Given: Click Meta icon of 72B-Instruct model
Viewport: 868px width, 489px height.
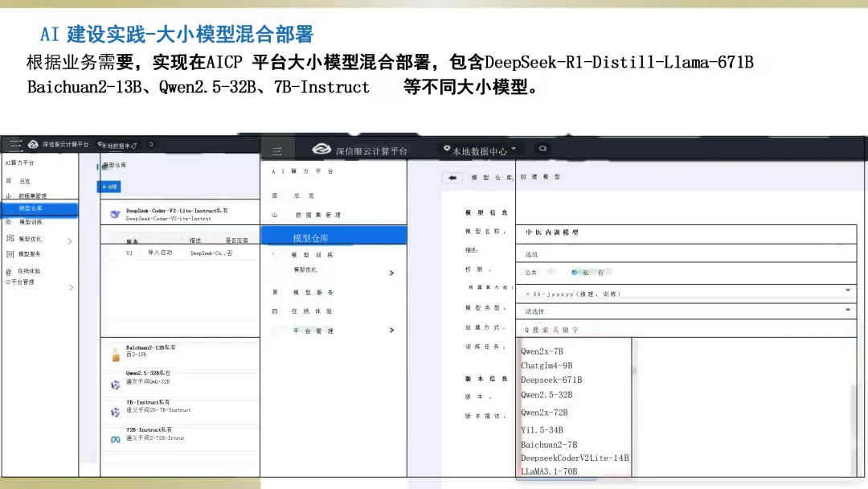Looking at the screenshot, I should 115,440.
